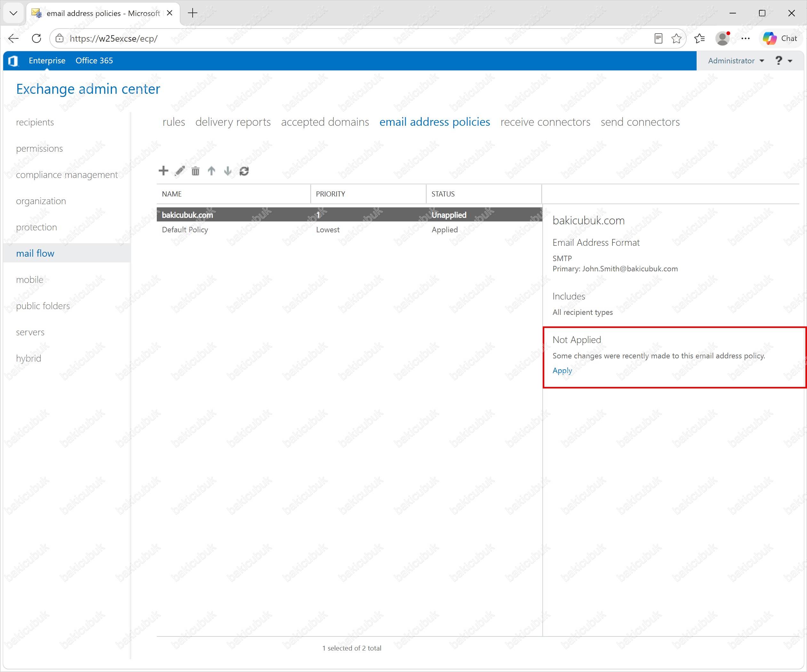The image size is (807, 672).
Task: Select the bakicubuk.com policy row
Action: 349,215
